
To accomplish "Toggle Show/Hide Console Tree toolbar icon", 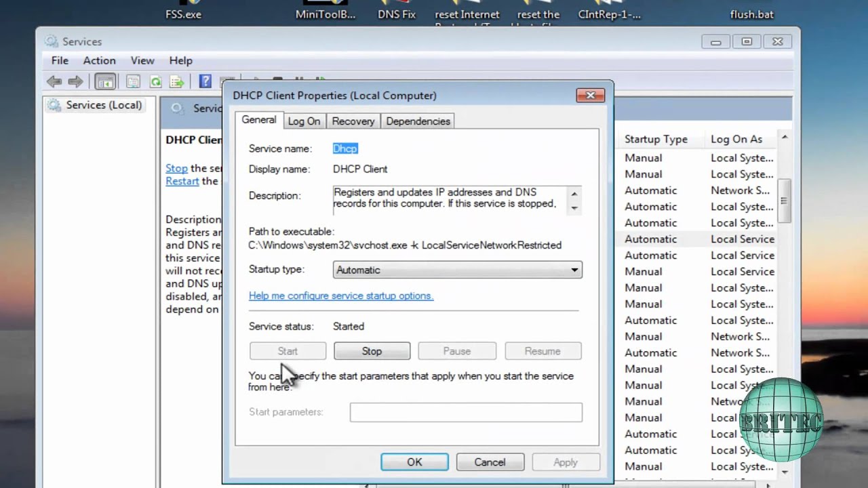I will (x=105, y=82).
